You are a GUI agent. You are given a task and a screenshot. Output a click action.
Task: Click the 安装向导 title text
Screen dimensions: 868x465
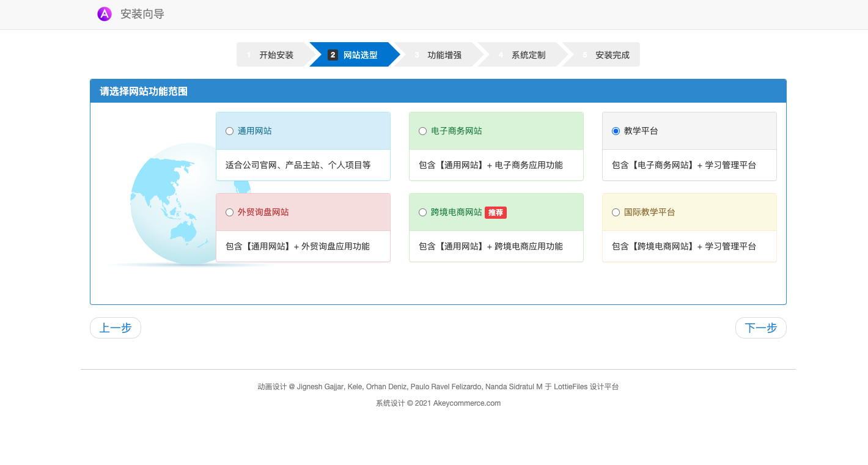point(142,13)
